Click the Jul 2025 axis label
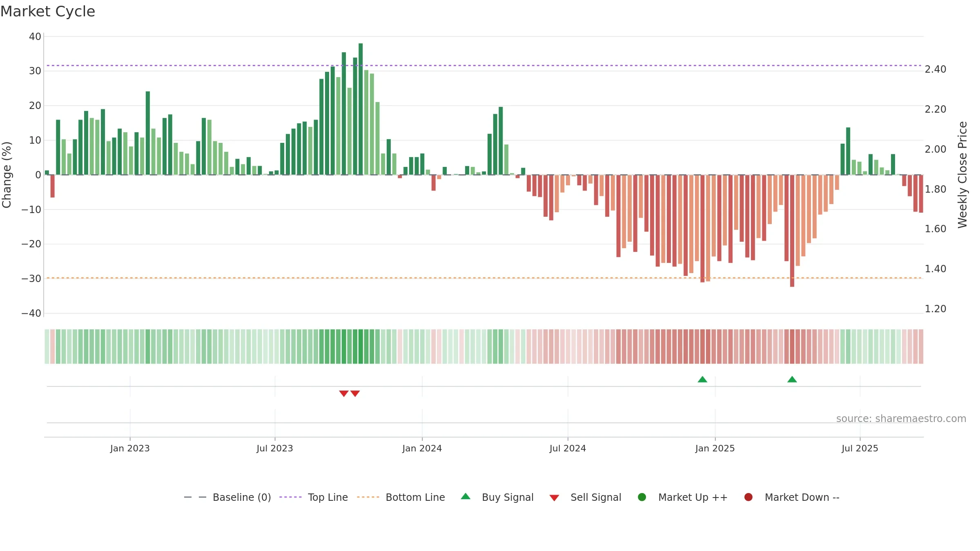The height and width of the screenshot is (551, 980). (x=860, y=448)
